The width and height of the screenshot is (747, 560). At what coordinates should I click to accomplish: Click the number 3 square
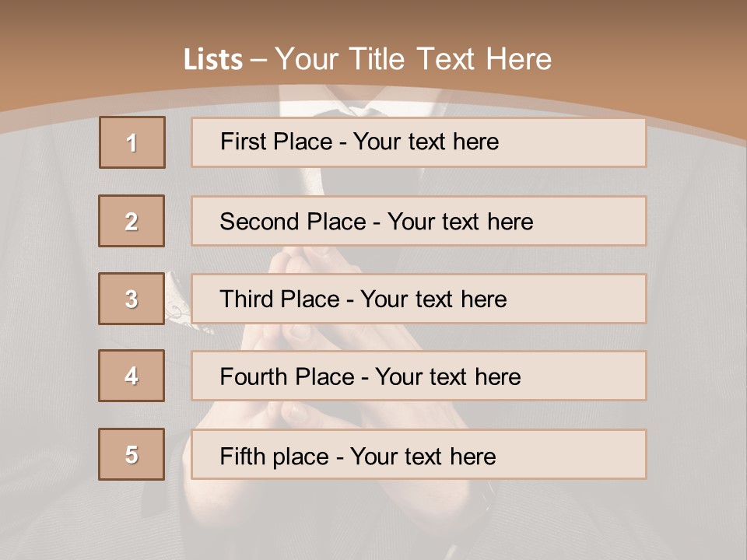pos(132,299)
